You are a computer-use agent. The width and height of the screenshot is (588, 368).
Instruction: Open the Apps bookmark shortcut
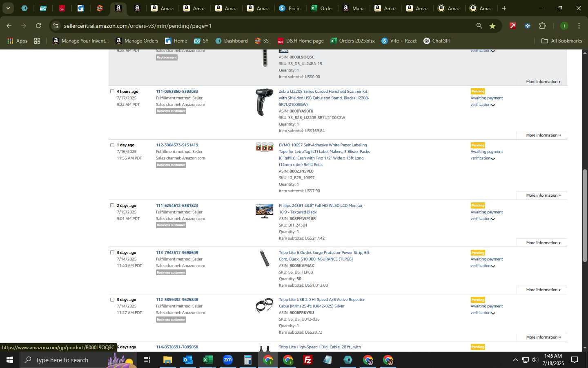[x=17, y=41]
